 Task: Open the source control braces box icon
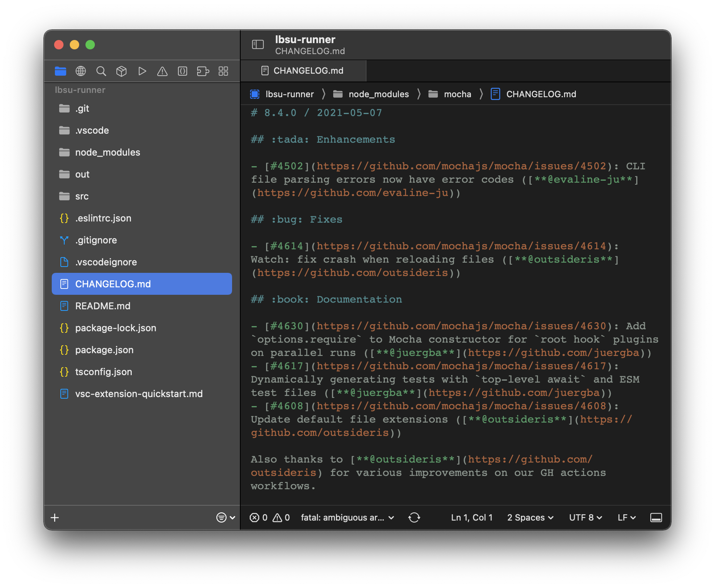click(x=183, y=71)
